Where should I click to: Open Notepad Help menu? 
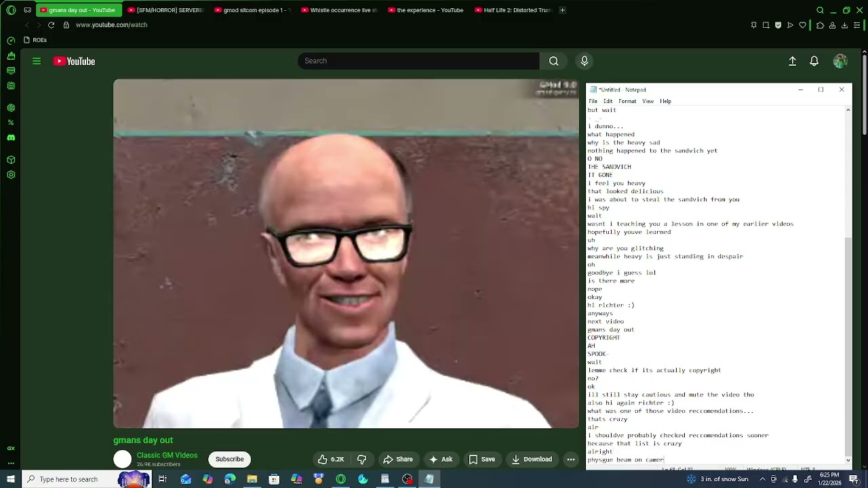click(x=666, y=102)
